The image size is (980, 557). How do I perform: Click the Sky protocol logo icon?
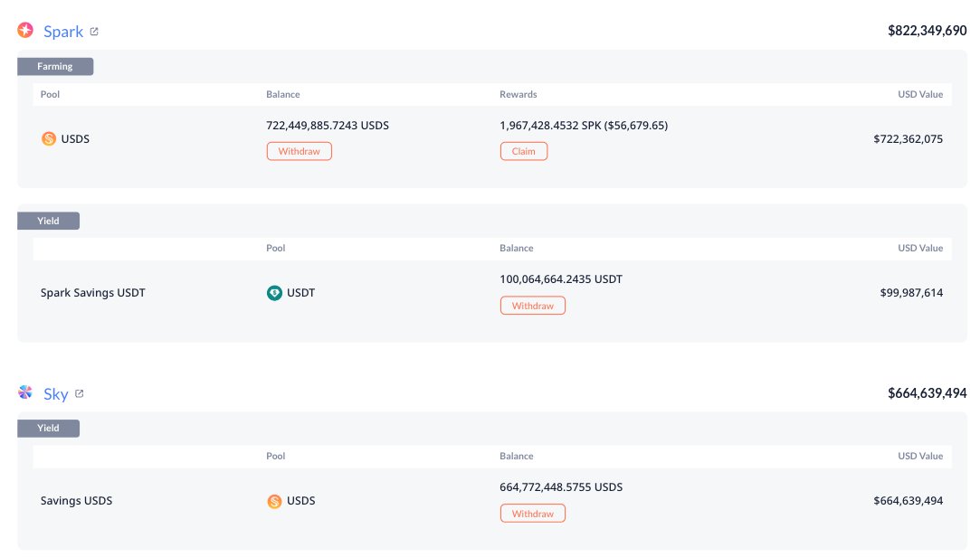click(25, 392)
